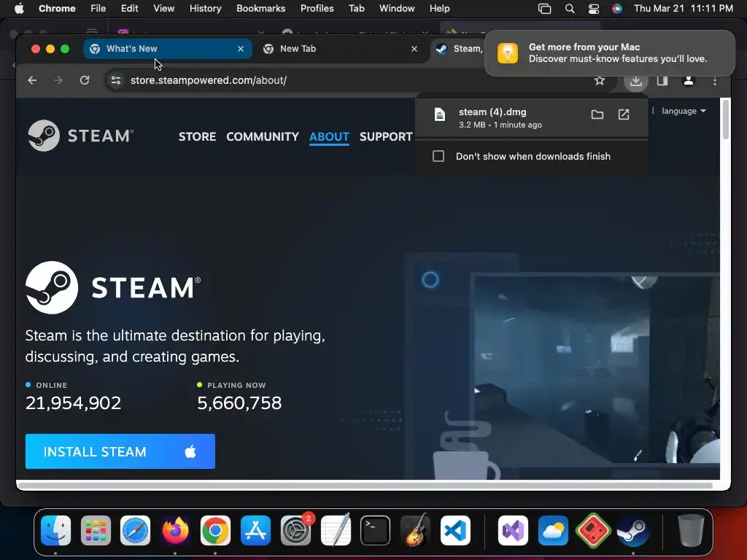Bookmark this page with the star icon
Image resolution: width=747 pixels, height=560 pixels.
pyautogui.click(x=600, y=80)
